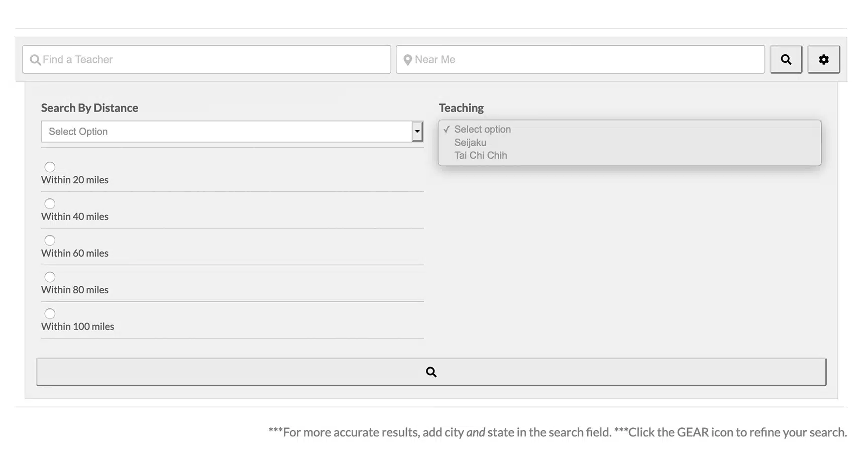Choose Tai Chi Chih from the Teaching list
The image size is (868, 452).
(x=481, y=155)
